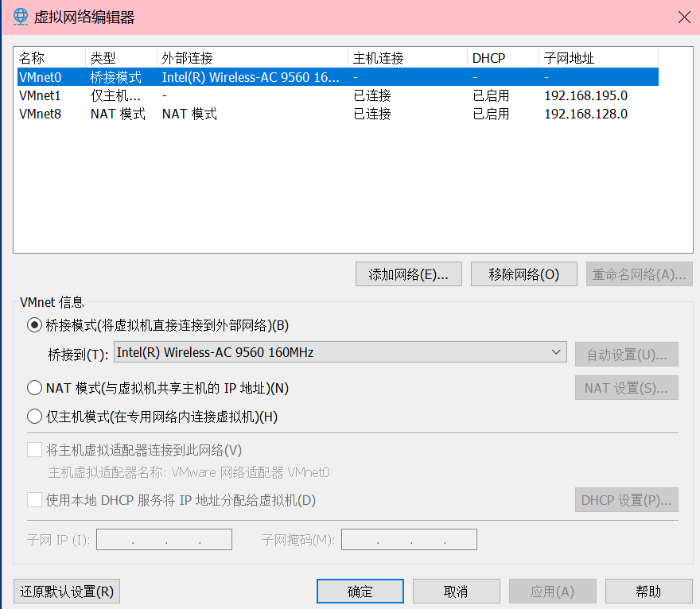Open 自动设置(U) configuration
Image resolution: width=700 pixels, height=609 pixels.
coord(626,353)
